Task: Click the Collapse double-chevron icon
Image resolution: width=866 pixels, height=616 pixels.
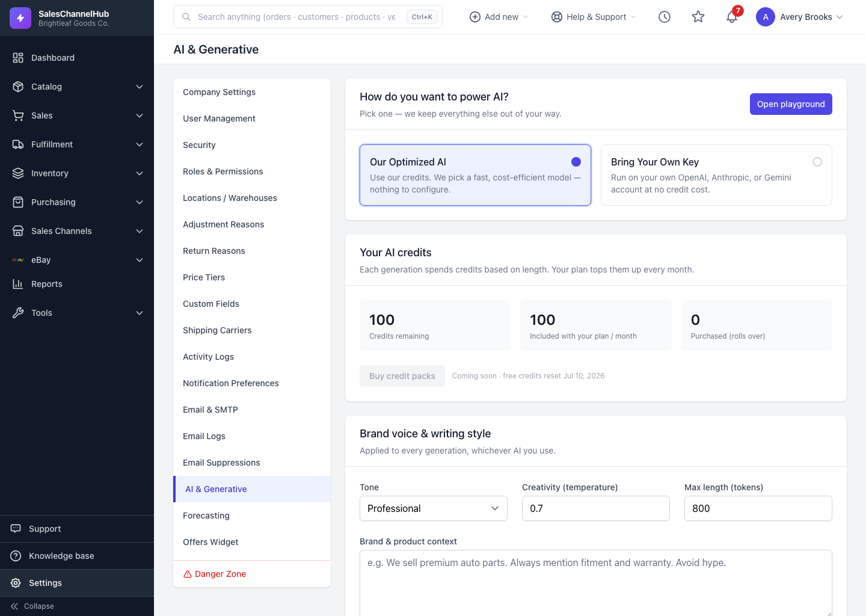Action: [14, 606]
